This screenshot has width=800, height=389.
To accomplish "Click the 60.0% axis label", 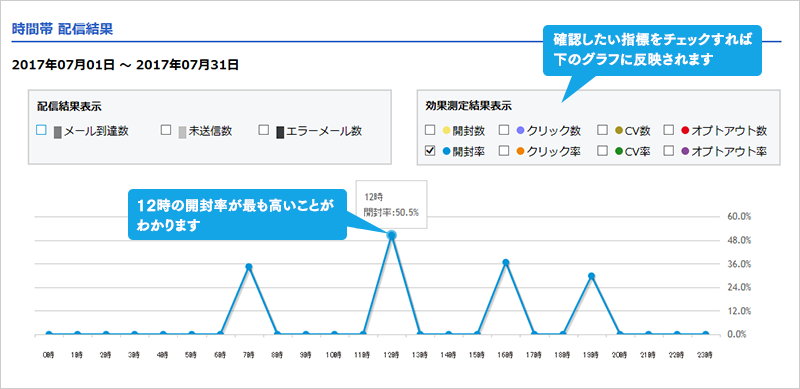I will (x=739, y=216).
